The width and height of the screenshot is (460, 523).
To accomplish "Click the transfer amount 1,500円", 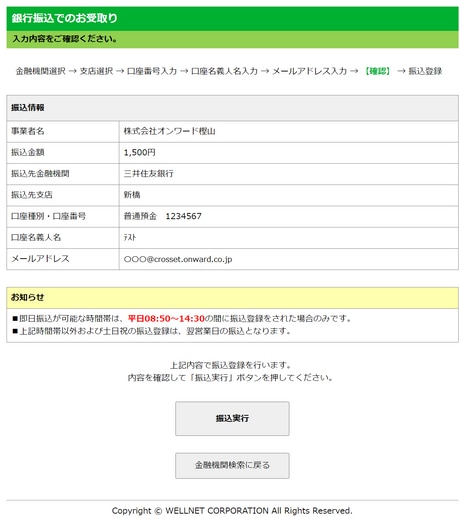I will click(139, 152).
